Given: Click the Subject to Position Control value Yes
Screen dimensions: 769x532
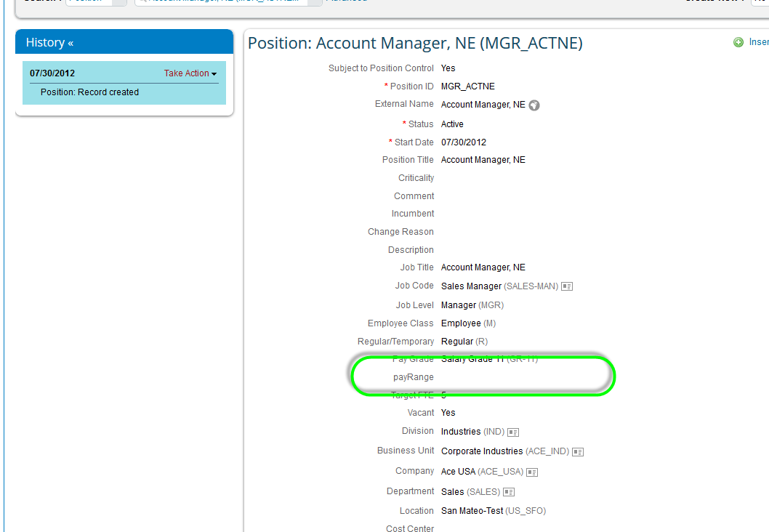Looking at the screenshot, I should [x=448, y=68].
